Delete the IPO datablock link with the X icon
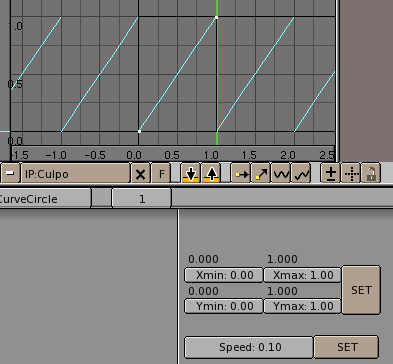The height and width of the screenshot is (364, 393). 140,174
